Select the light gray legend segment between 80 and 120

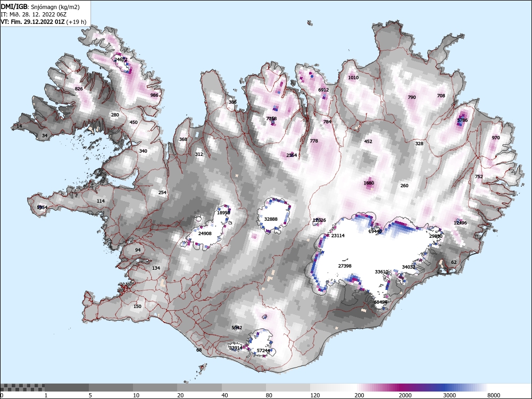click(288, 387)
